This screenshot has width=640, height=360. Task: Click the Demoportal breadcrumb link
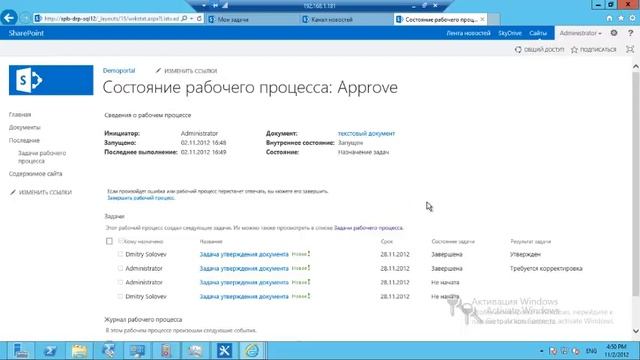click(x=119, y=71)
